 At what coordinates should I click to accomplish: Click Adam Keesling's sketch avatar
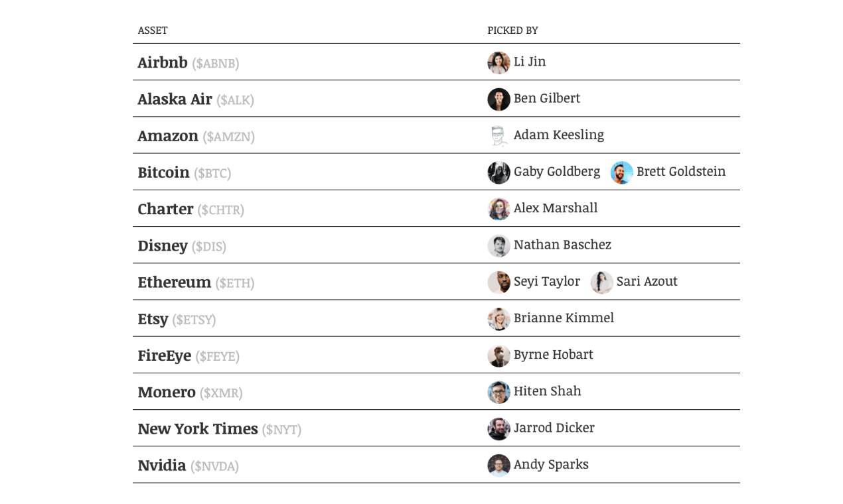(x=498, y=136)
